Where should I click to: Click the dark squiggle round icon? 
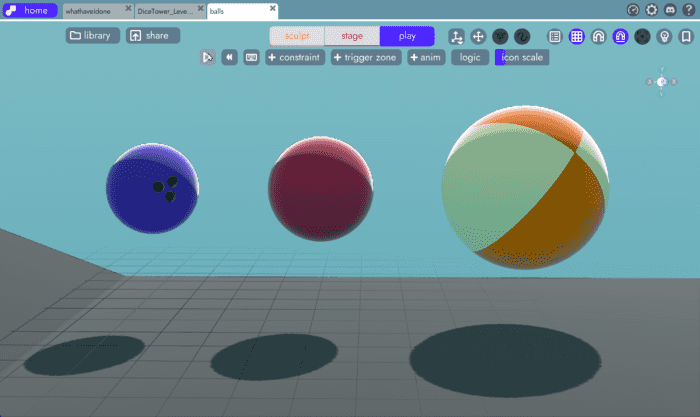click(x=522, y=37)
